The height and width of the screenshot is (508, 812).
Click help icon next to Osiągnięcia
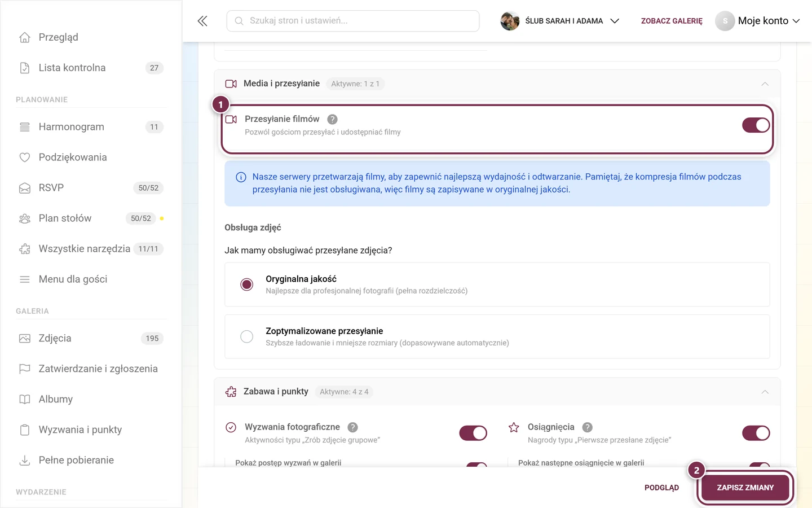[588, 427]
